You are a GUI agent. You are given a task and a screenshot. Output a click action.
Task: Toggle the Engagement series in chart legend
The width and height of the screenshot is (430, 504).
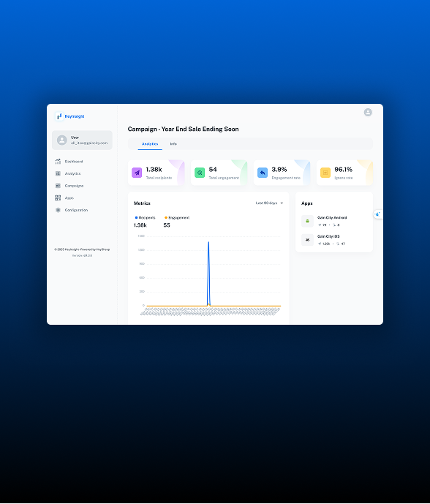[177, 217]
